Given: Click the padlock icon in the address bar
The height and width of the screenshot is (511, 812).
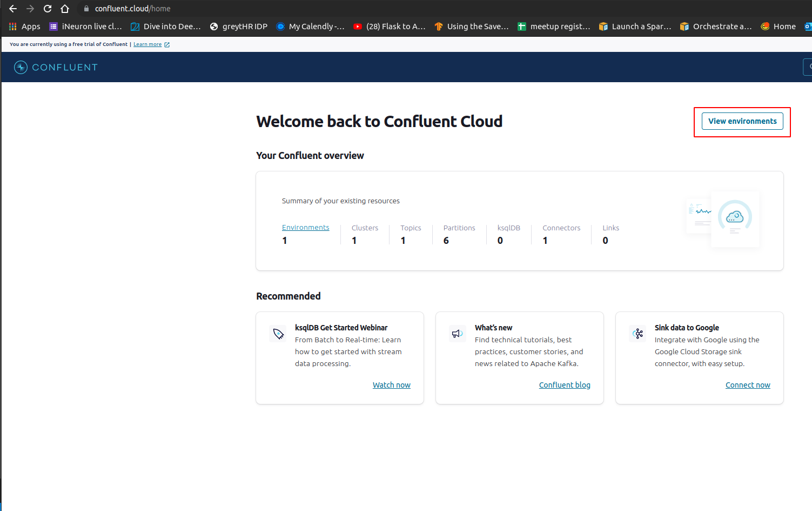Looking at the screenshot, I should pos(85,8).
